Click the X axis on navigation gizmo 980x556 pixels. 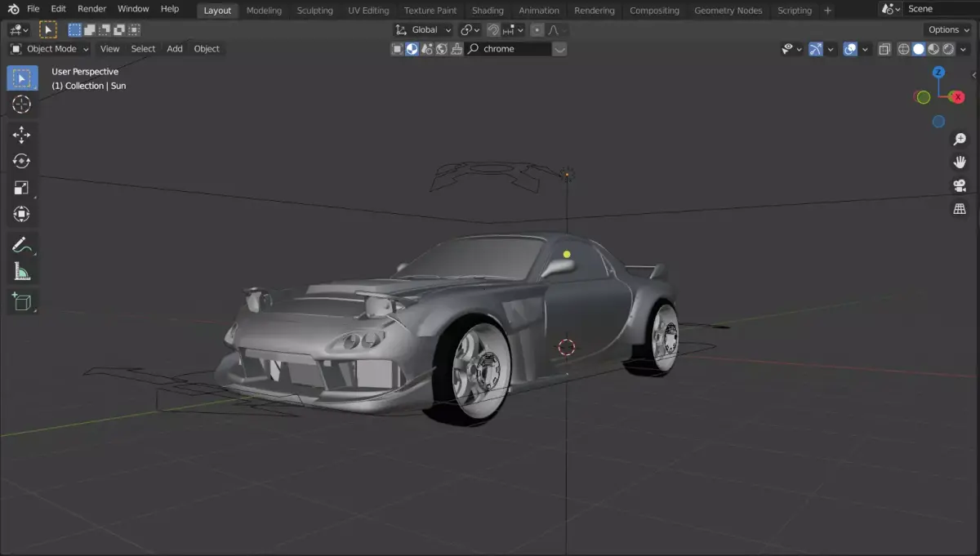point(958,97)
